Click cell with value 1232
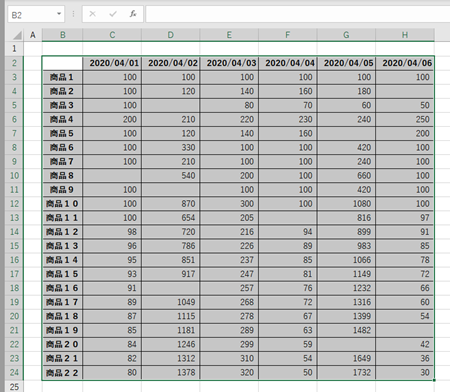 346,288
